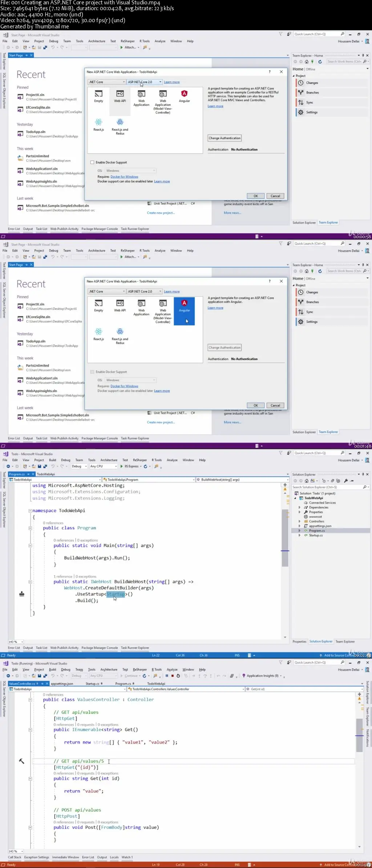The image size is (372, 868).
Task: Pause debugging in the Todo (Running) window
Action: (167, 676)
